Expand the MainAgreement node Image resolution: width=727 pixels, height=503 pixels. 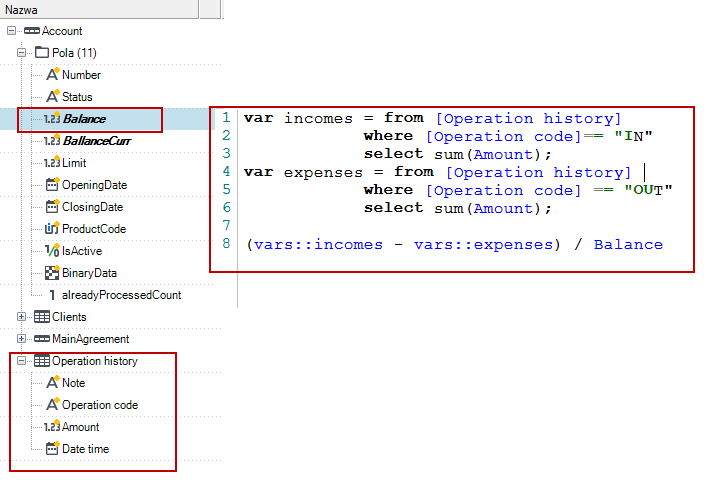[21, 339]
